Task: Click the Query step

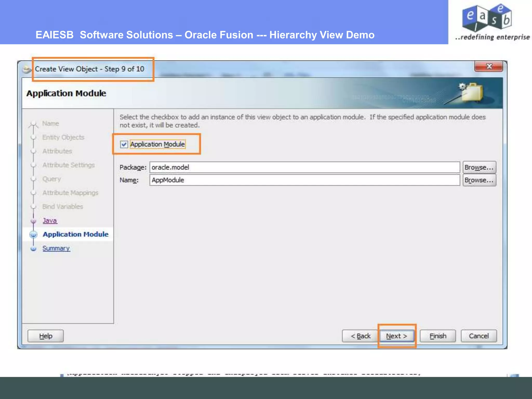Action: (x=52, y=179)
